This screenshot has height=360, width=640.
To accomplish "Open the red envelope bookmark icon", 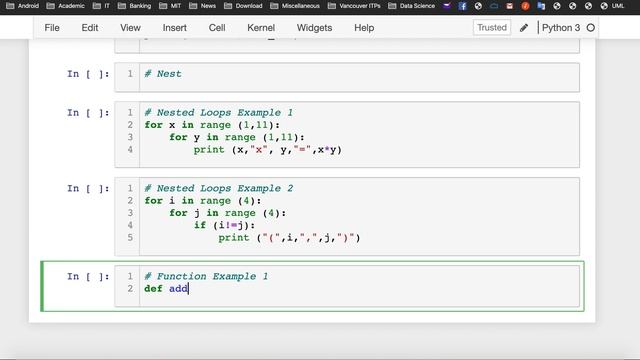I will click(509, 6).
